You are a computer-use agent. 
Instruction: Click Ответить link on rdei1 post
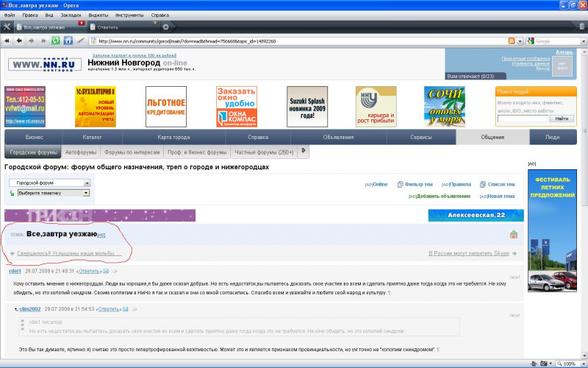coord(89,271)
